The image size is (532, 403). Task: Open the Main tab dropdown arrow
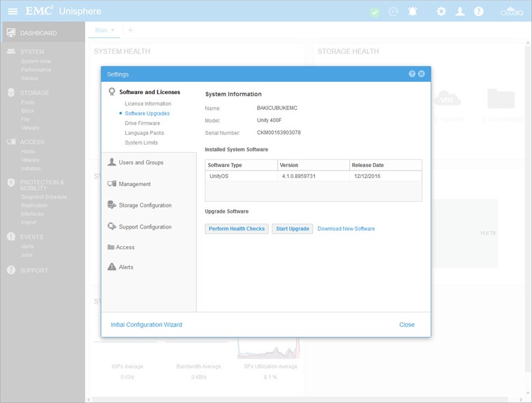[x=113, y=30]
